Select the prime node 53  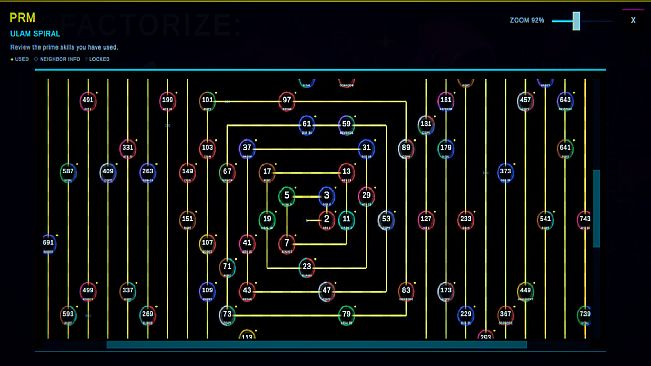[386, 220]
